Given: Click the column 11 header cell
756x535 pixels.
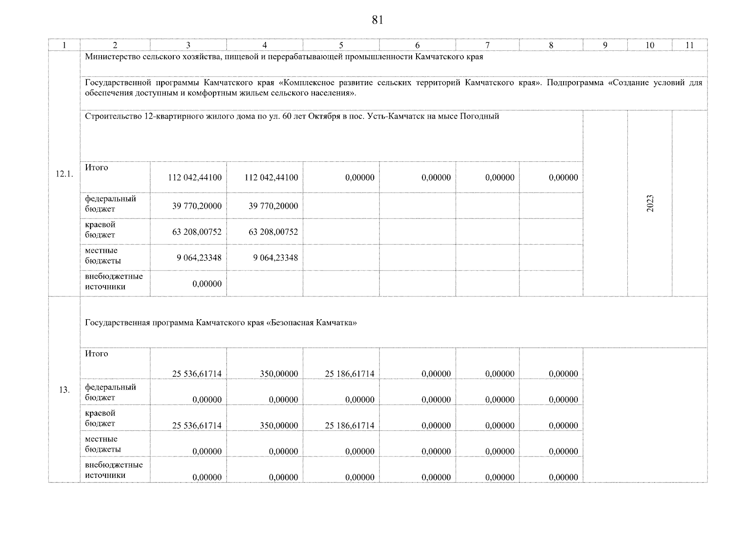Looking at the screenshot, I should coord(689,45).
